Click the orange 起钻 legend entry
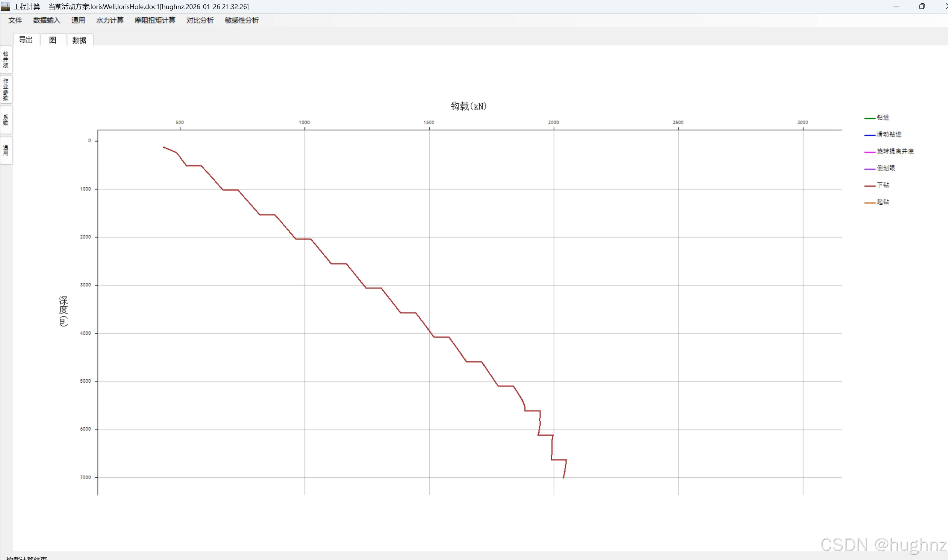 [882, 202]
